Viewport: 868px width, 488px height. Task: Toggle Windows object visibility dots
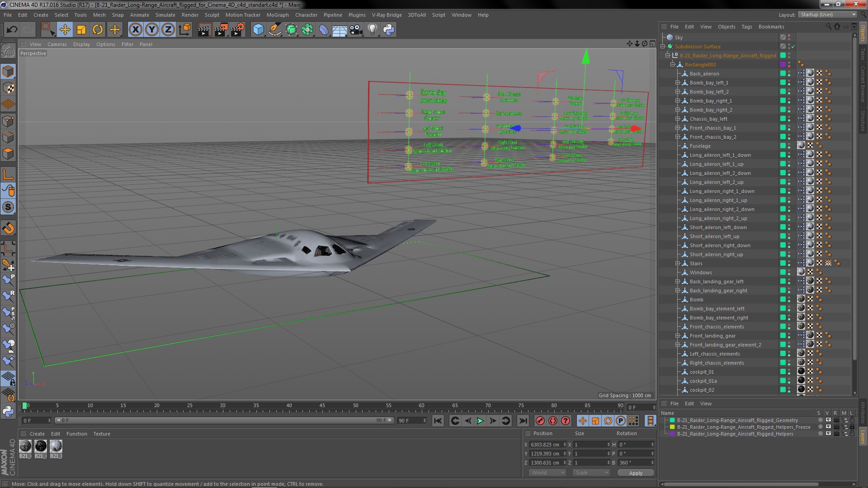789,272
